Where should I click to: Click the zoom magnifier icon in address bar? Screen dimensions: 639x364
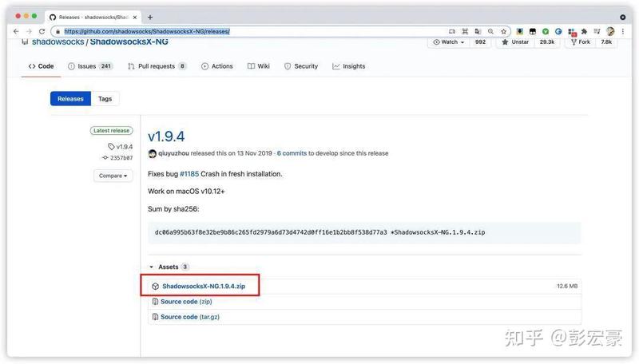click(x=490, y=31)
